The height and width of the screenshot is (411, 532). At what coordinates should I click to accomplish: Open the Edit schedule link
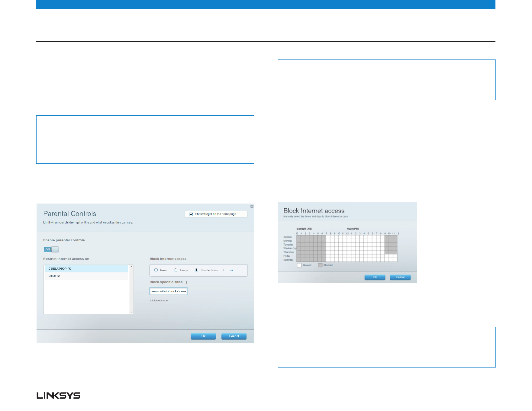pos(231,270)
